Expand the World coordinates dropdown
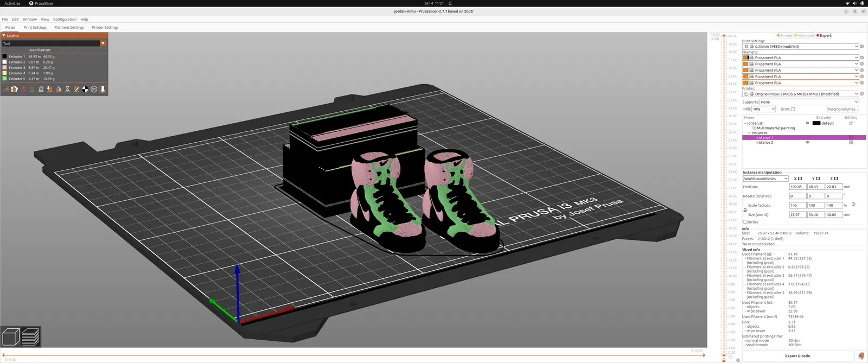 pyautogui.click(x=765, y=179)
